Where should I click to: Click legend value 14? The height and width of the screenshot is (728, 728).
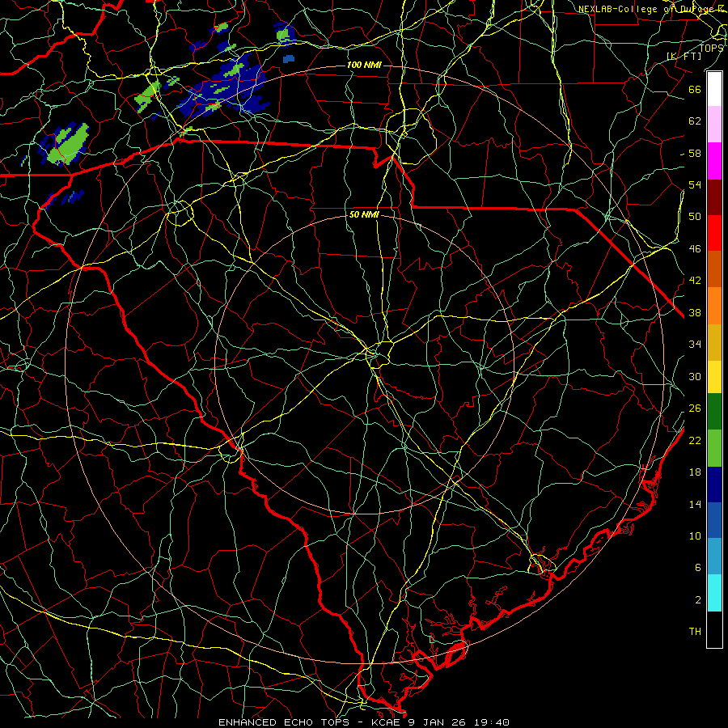tap(695, 504)
